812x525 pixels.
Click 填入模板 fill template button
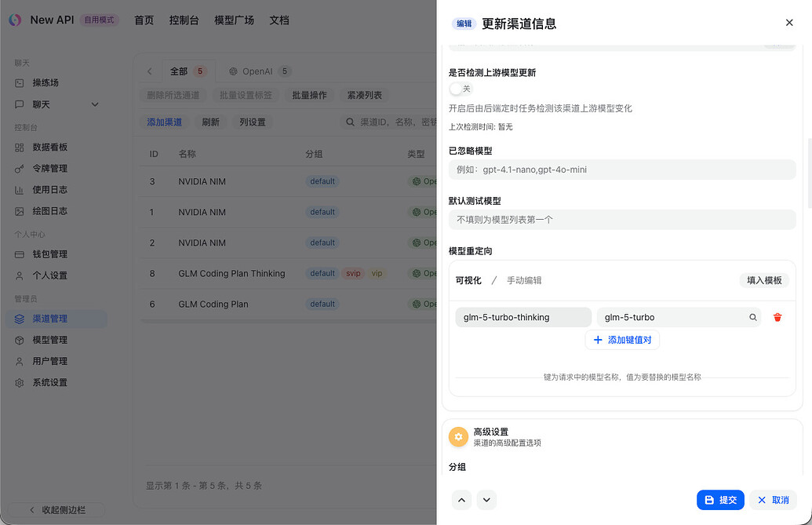(764, 281)
